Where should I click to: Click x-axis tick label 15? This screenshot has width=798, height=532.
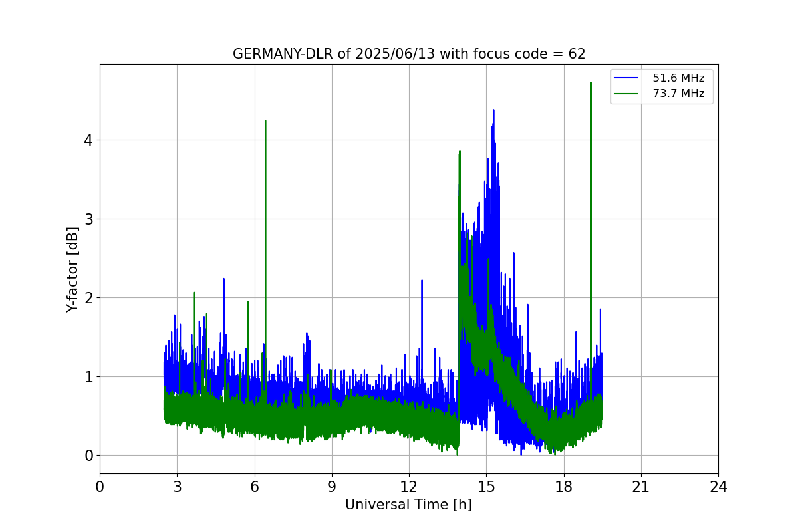click(486, 487)
